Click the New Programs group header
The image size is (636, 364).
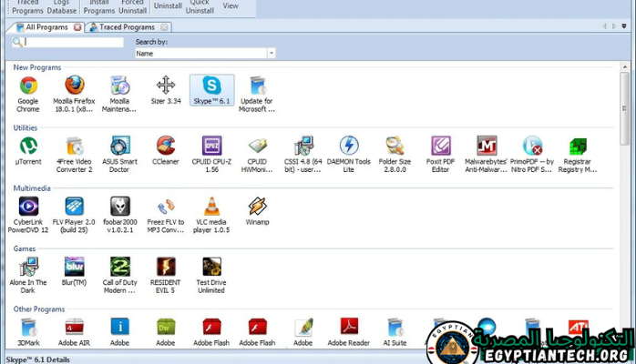click(37, 67)
